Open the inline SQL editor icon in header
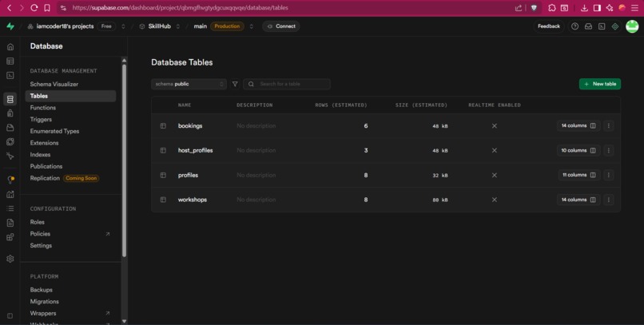 pos(602,26)
